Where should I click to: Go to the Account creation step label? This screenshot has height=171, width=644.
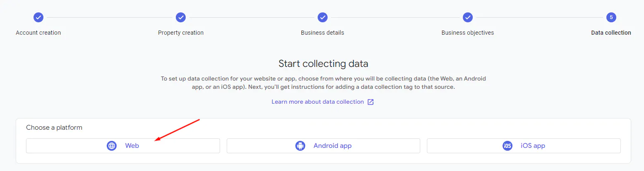[x=38, y=33]
